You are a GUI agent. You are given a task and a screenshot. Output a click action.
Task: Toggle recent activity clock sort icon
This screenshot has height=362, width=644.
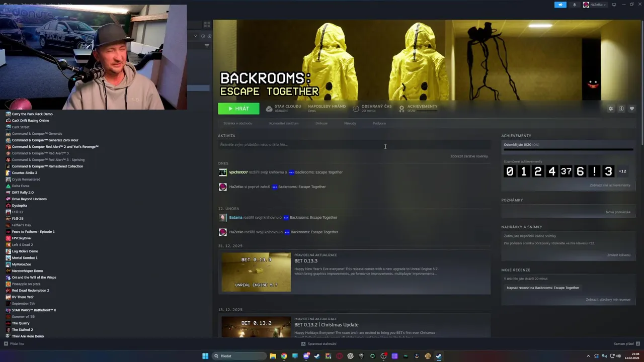[x=203, y=36]
